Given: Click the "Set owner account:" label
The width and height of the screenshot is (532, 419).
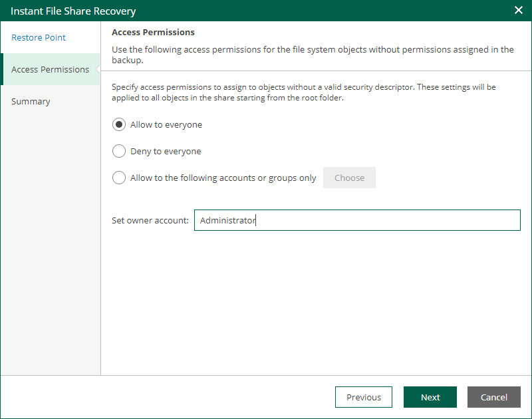Looking at the screenshot, I should tap(150, 221).
